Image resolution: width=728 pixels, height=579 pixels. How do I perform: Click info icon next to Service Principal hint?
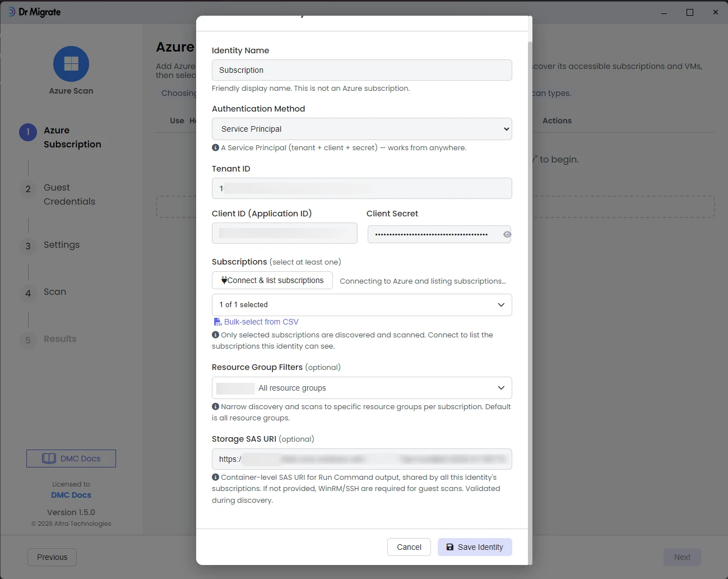point(215,147)
